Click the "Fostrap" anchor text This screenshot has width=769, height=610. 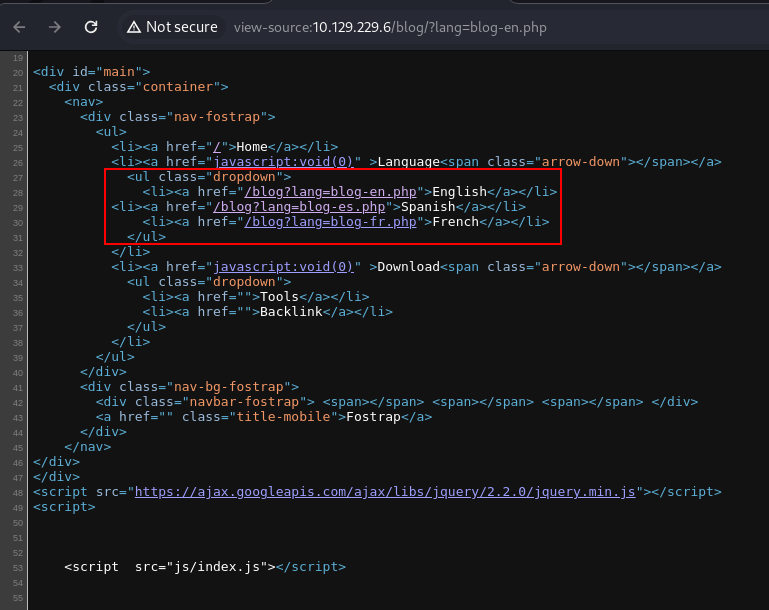(x=373, y=417)
